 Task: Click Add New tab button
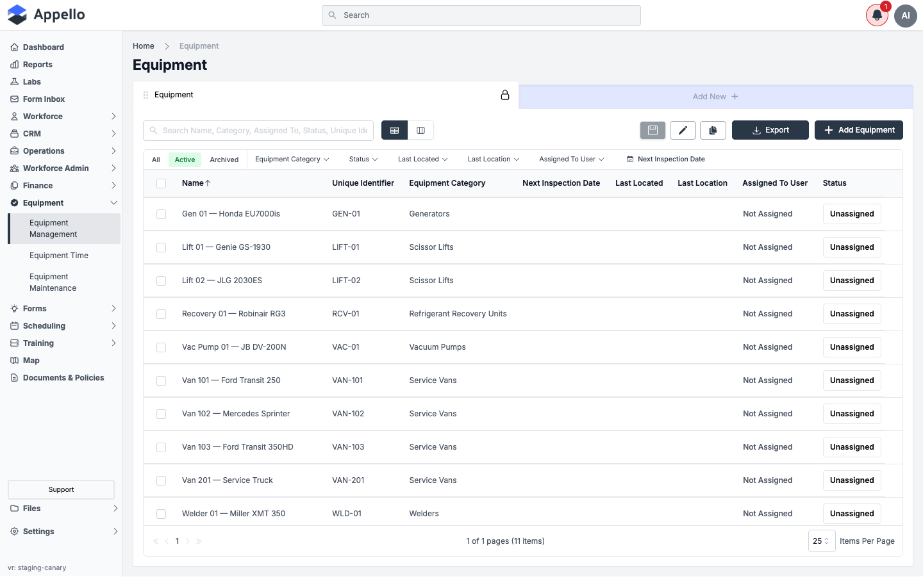pos(715,97)
